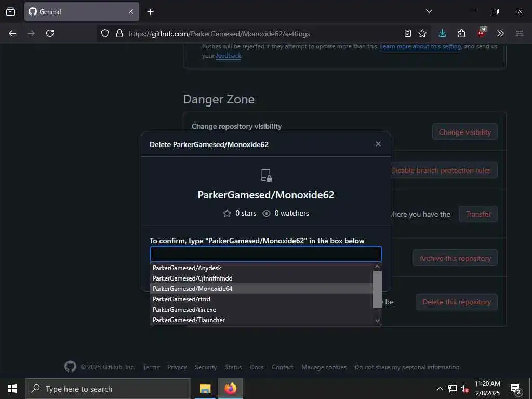
Task: Show more toolbar tools chevron
Action: (500, 33)
